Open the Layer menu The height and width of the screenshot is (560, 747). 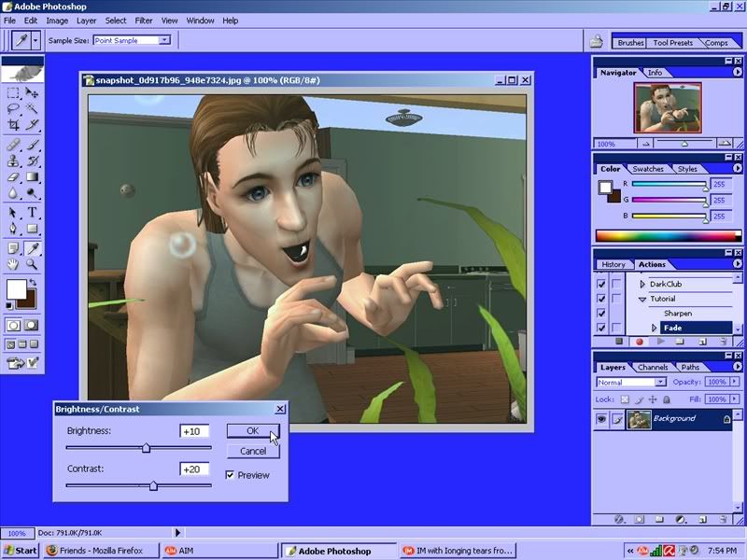pos(86,21)
